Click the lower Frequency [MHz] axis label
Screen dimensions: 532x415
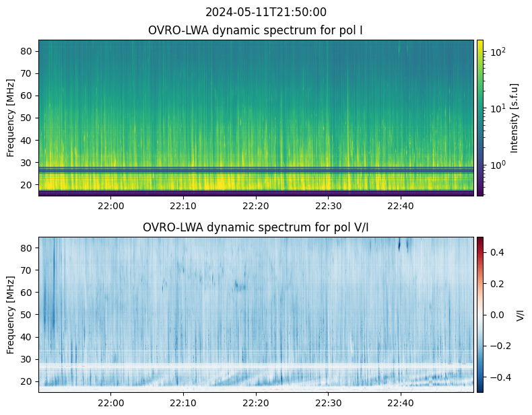click(11, 315)
